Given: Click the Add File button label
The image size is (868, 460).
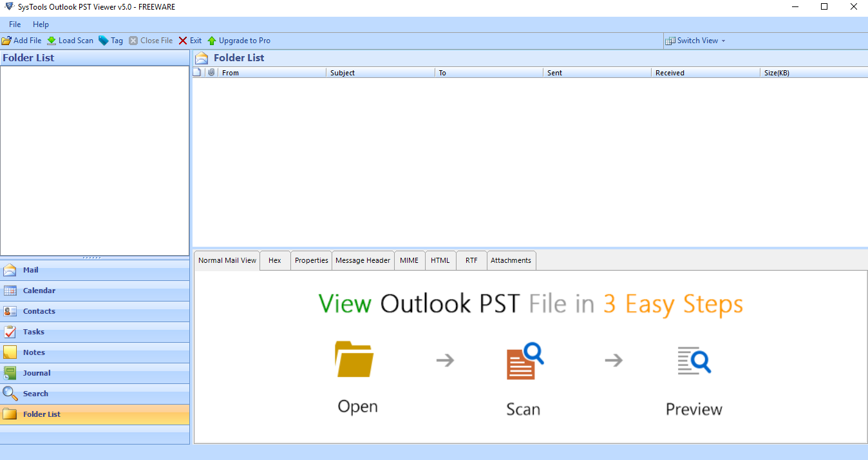Looking at the screenshot, I should (x=28, y=41).
